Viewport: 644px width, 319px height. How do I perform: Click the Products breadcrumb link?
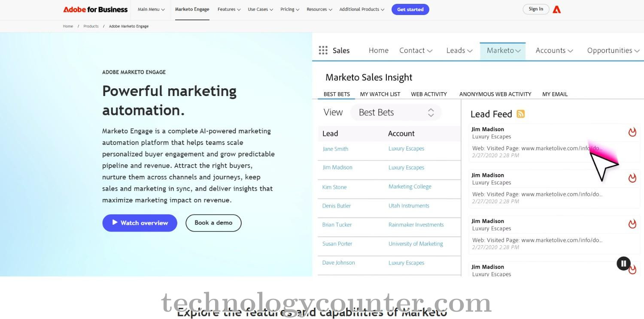coord(91,26)
